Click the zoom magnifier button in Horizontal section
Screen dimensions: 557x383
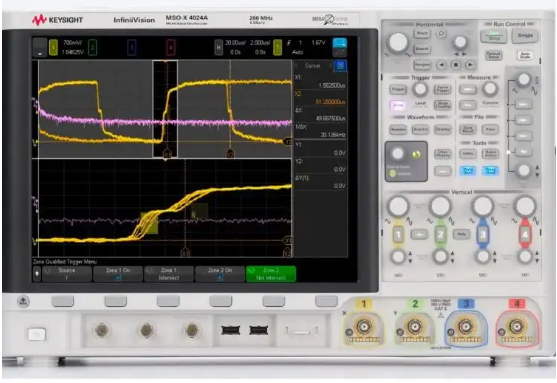point(441,33)
